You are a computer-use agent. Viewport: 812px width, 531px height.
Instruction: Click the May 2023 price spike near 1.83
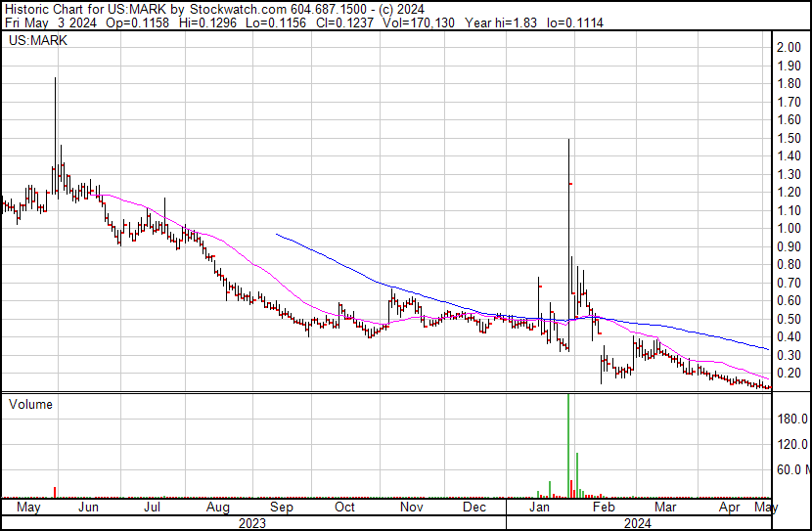click(56, 136)
